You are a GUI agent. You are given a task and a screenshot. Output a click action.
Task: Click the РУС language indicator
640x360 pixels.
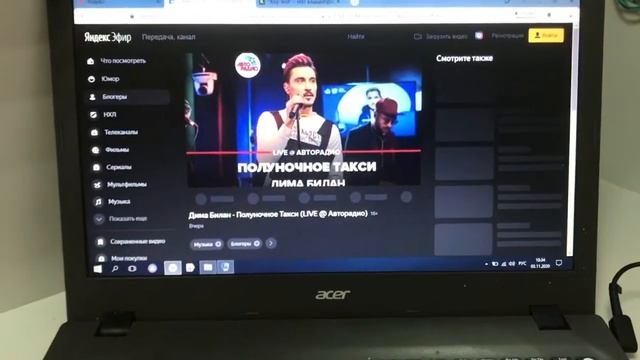point(522,264)
